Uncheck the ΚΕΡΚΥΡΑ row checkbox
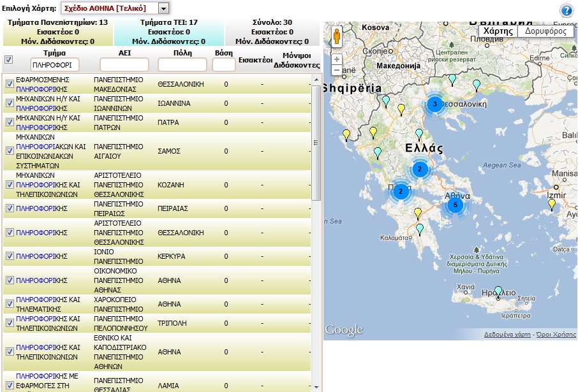The image size is (578, 392). point(9,256)
